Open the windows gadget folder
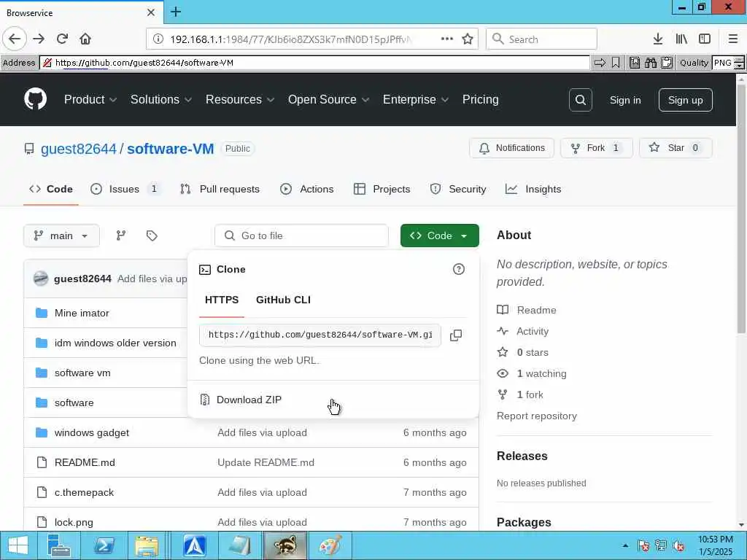The height and width of the screenshot is (560, 747). [x=91, y=433]
